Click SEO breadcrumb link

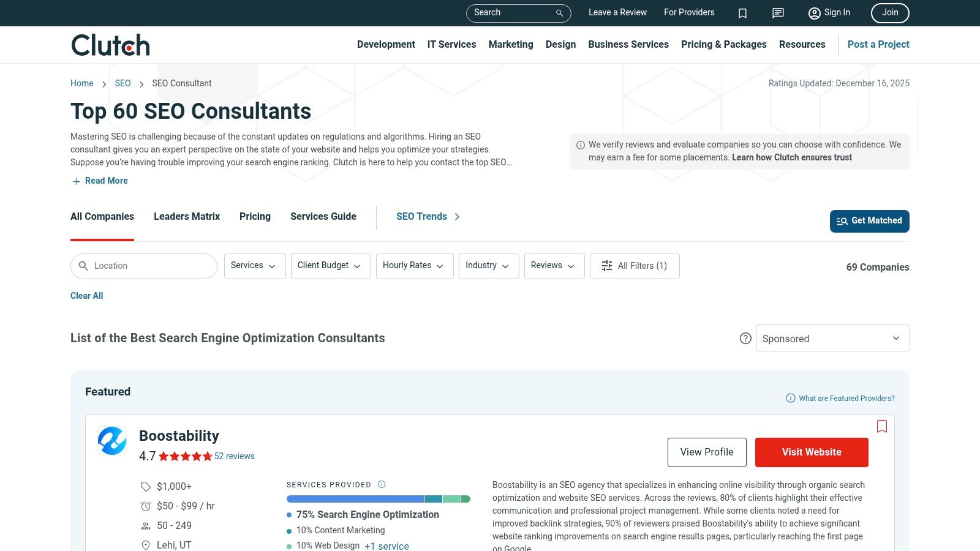click(x=123, y=83)
